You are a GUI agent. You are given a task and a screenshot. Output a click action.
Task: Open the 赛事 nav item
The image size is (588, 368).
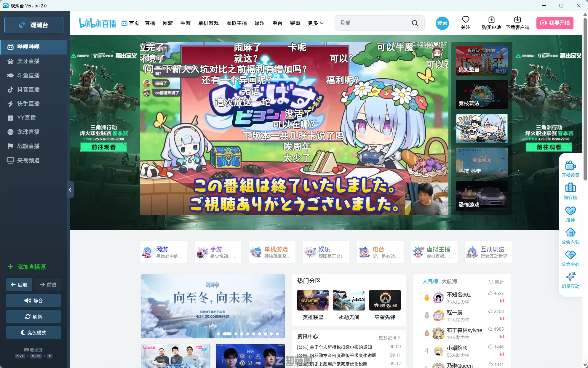(x=295, y=23)
